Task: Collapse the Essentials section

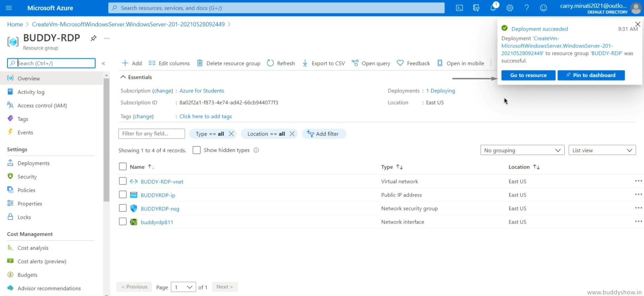Action: (x=136, y=77)
